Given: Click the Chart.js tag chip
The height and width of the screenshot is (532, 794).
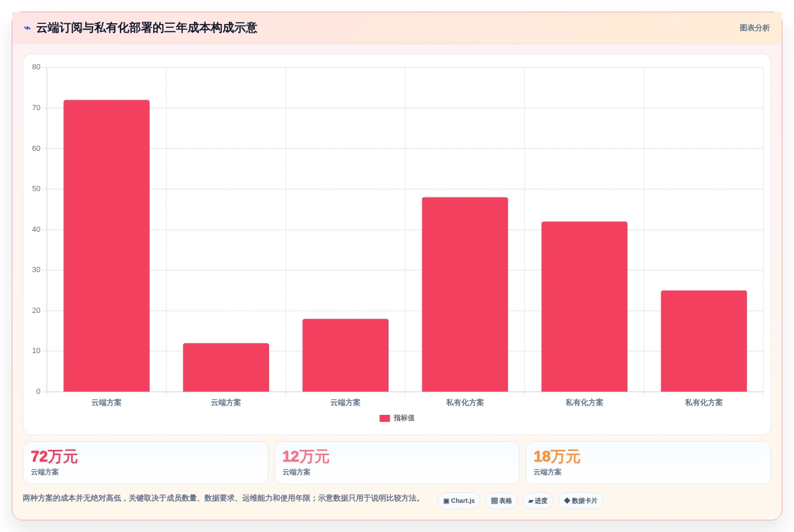Looking at the screenshot, I should click(459, 501).
